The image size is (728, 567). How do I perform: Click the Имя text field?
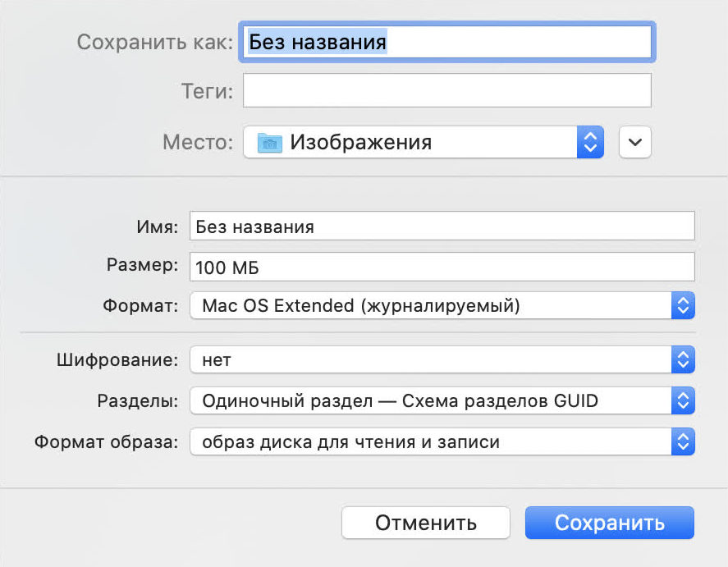pos(442,226)
